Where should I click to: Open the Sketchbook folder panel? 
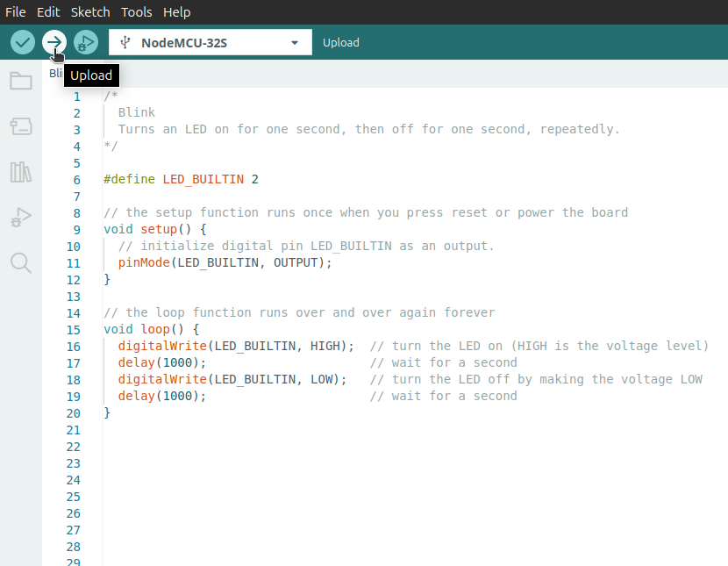tap(21, 82)
